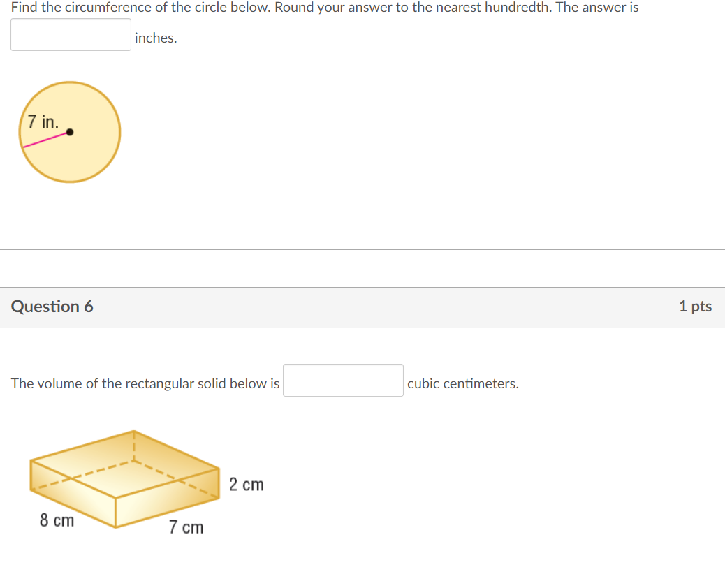Select the circle diagram with 7 in. radius
Screen dimensions: 725x588
pos(70,131)
